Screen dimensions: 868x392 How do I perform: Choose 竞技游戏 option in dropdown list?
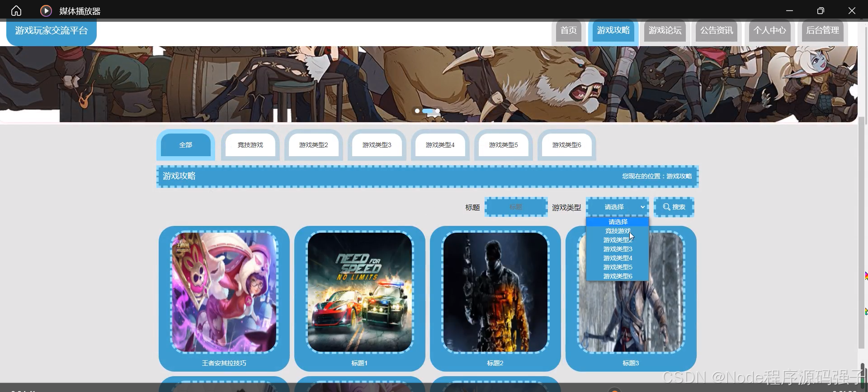click(x=618, y=231)
